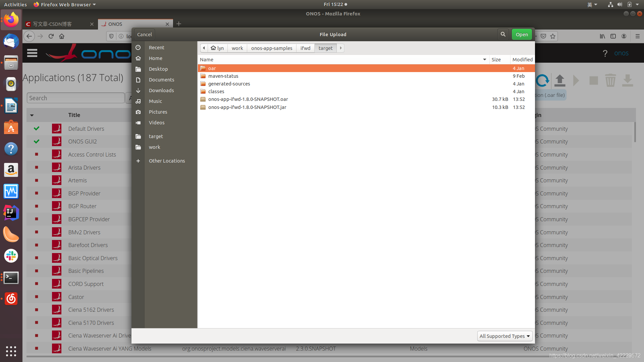This screenshot has height=362, width=644.
Task: Navigate to ifwd in path bar
Action: tap(305, 48)
